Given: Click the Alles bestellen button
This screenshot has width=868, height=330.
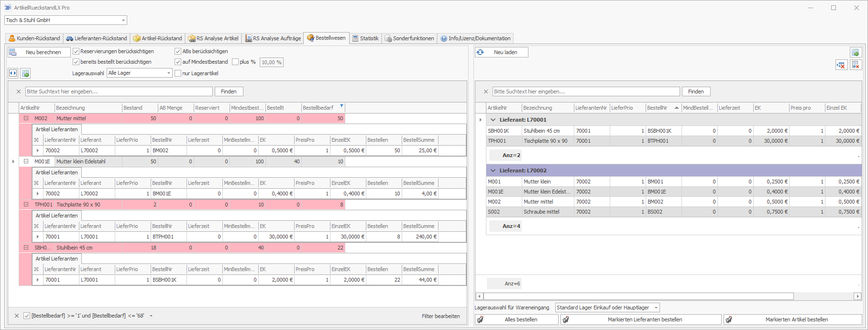Looking at the screenshot, I should 516,319.
